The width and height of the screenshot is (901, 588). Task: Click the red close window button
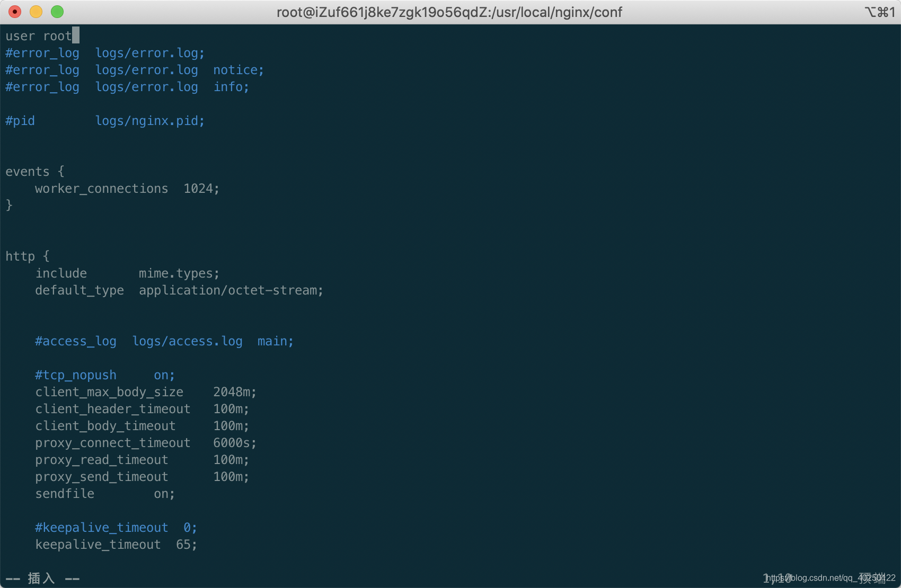click(x=15, y=12)
